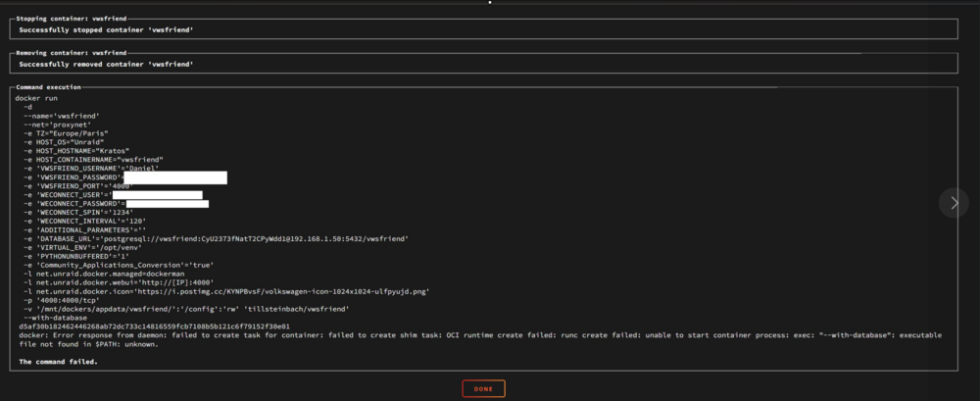Click the docker daemon error response text
The height and width of the screenshot is (401, 980).
[x=480, y=339]
